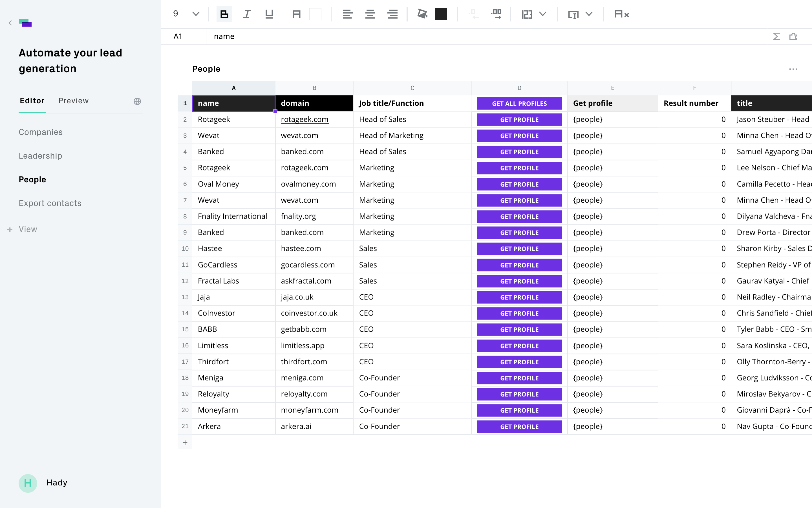Decrease decimal places
Viewport: 812px width, 508px height.
(473, 14)
